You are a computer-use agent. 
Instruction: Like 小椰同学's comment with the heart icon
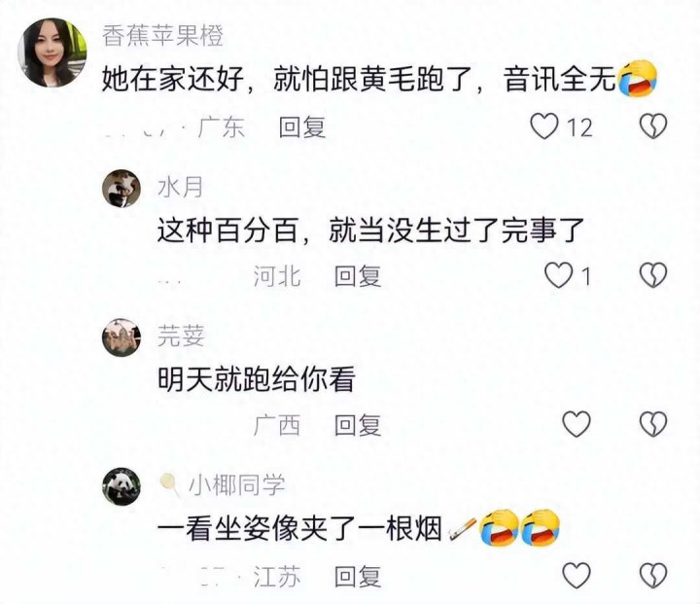(577, 575)
